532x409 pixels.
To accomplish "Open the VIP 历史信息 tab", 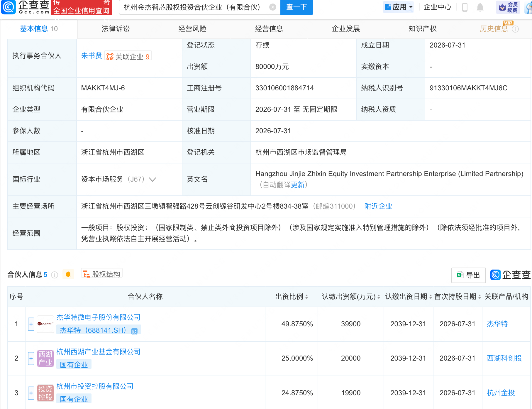I will pos(494,29).
